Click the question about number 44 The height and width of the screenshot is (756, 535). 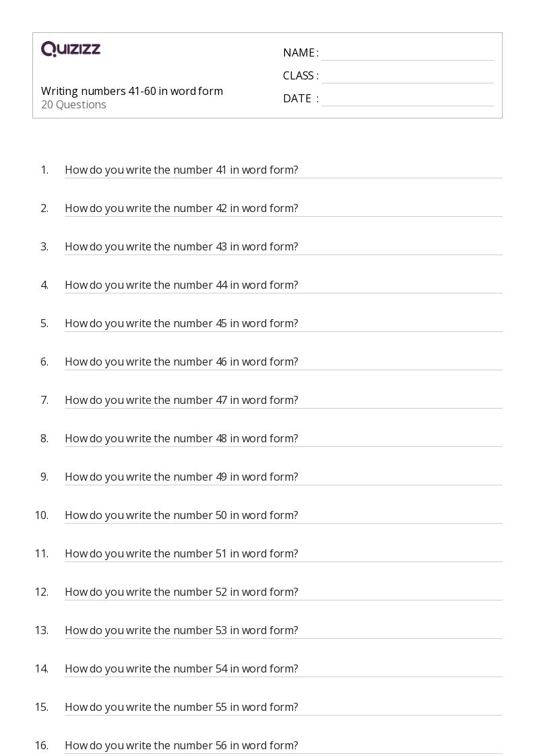coord(181,285)
